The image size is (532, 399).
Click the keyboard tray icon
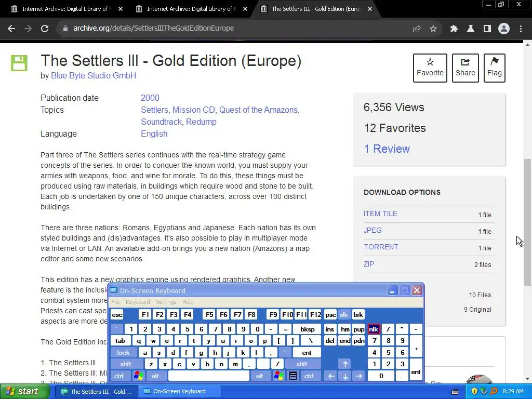455,392
